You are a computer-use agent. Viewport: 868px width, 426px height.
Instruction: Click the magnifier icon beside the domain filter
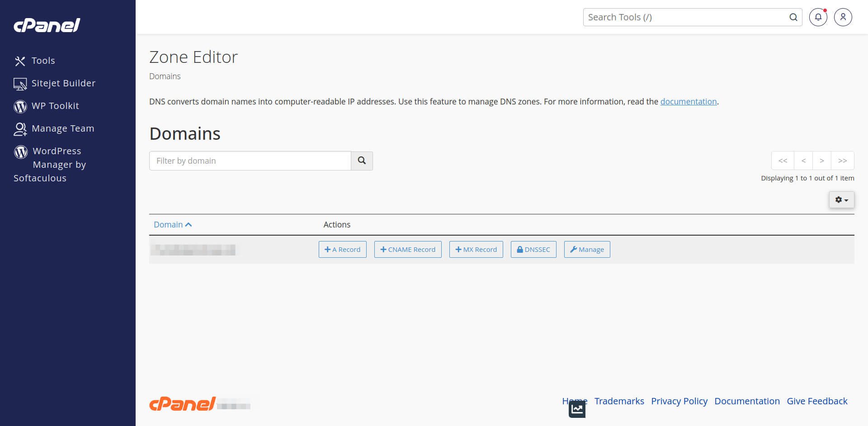[x=362, y=161]
